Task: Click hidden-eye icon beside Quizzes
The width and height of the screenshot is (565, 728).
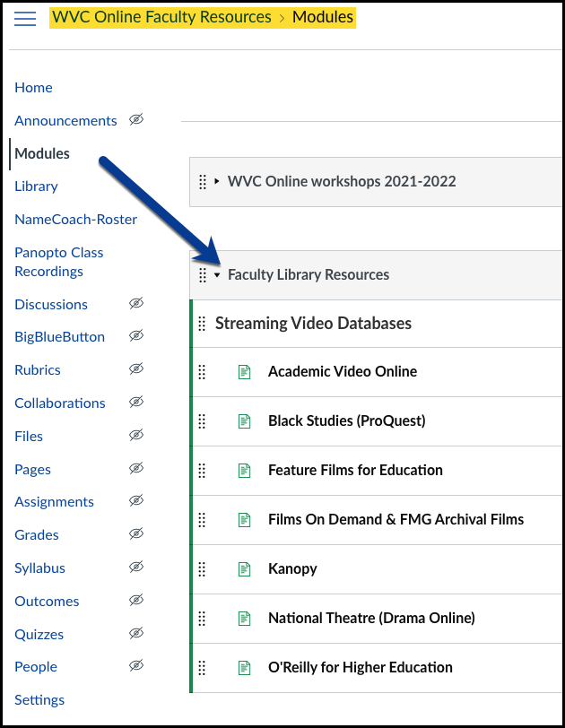Action: [136, 633]
